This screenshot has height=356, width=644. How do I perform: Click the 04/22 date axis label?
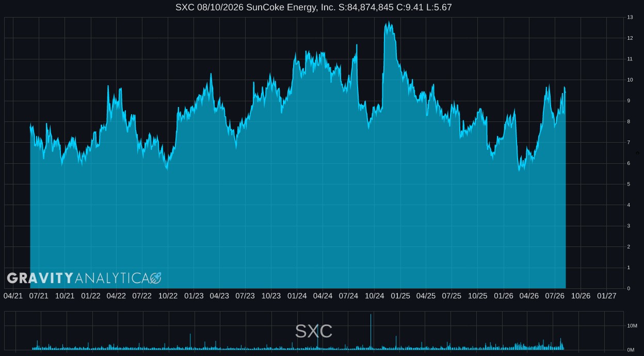(116, 296)
